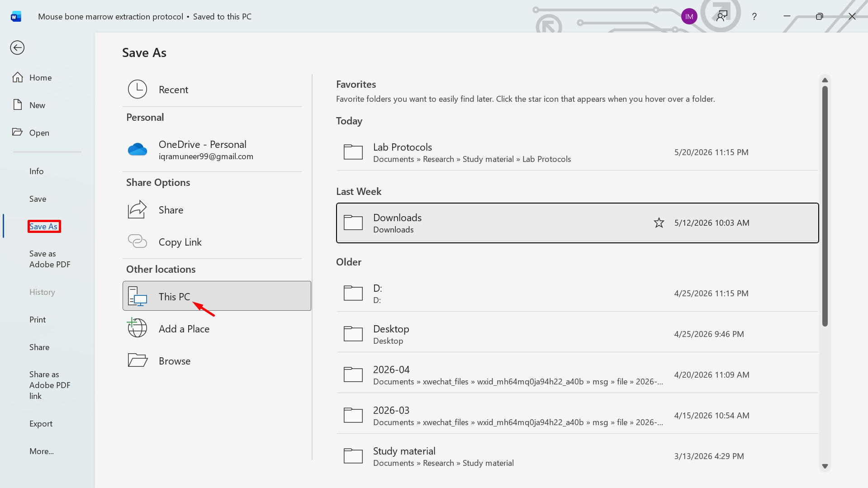Click the 2026-03 folder icon
Image resolution: width=868 pixels, height=488 pixels.
(x=353, y=415)
